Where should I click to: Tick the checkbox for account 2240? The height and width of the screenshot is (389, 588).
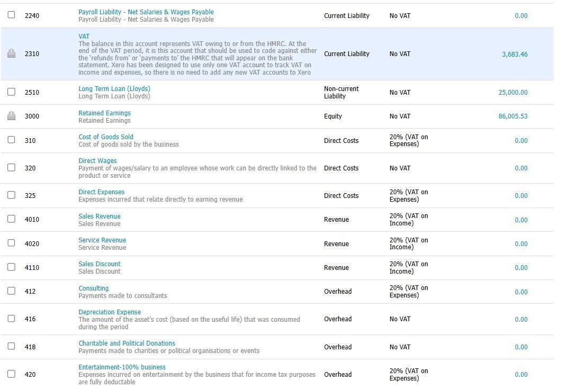click(12, 15)
